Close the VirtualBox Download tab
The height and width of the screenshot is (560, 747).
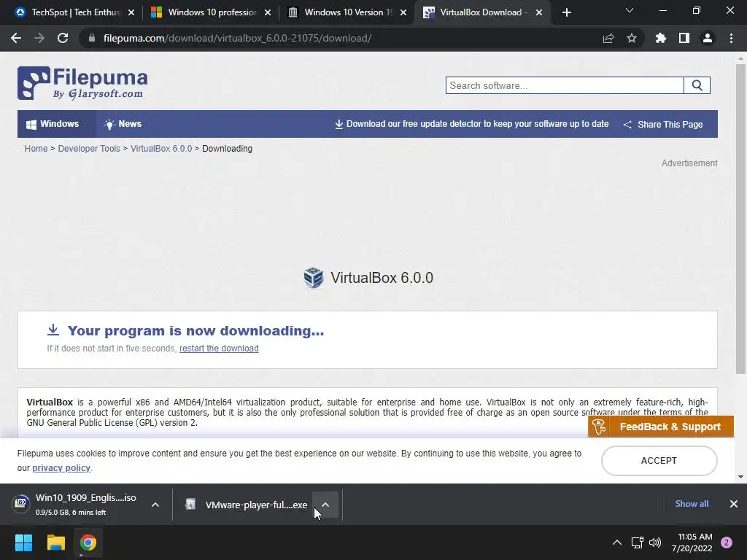click(539, 13)
